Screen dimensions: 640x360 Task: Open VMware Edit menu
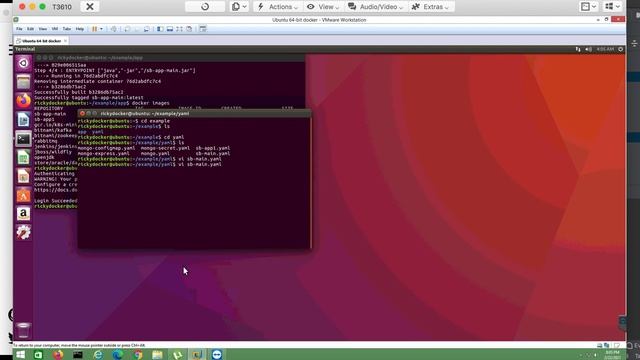pos(31,29)
